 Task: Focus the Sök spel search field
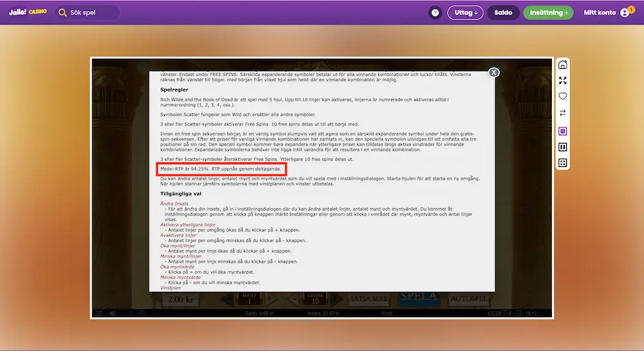(x=88, y=13)
